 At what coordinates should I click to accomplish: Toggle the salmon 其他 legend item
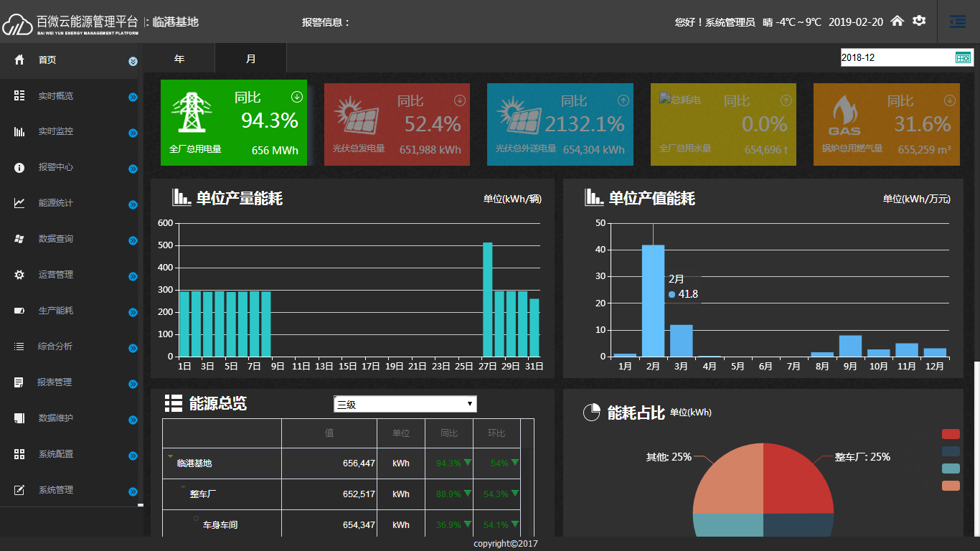point(951,486)
